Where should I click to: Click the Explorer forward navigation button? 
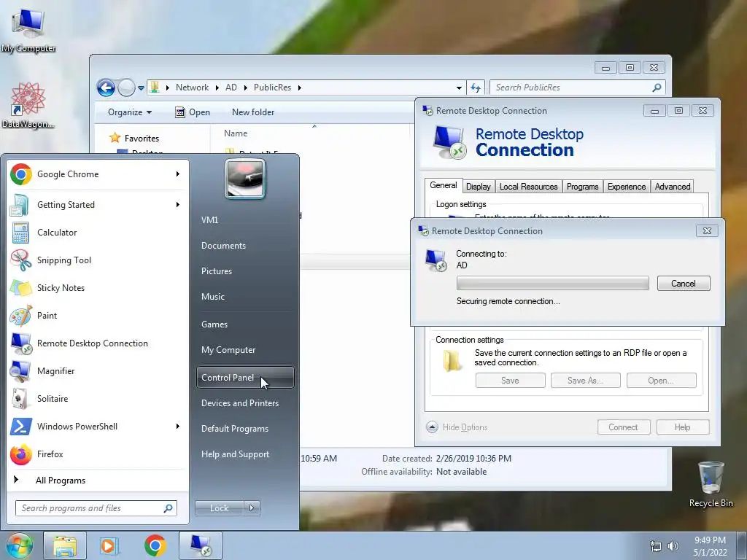pos(126,87)
